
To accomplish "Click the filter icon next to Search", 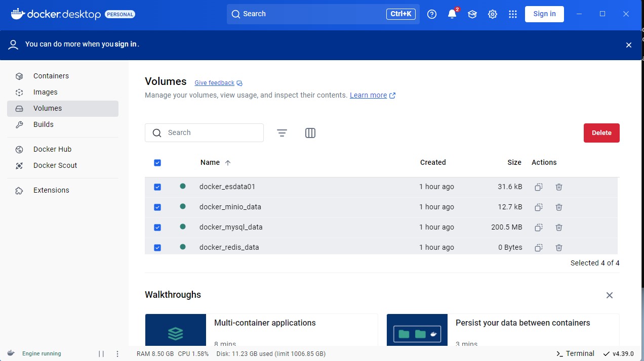I will (x=282, y=133).
